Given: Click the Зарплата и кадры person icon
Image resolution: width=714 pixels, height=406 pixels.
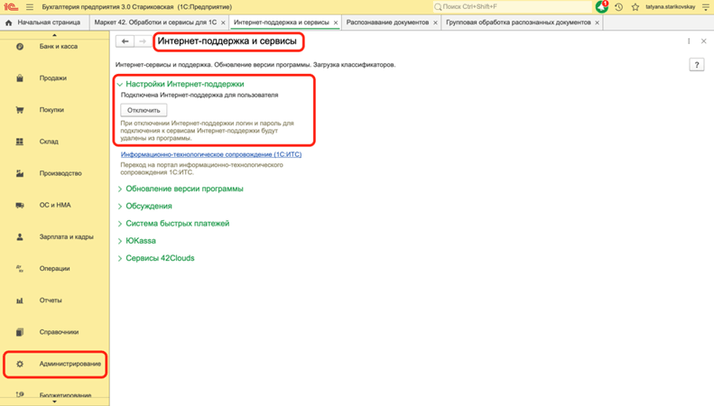Looking at the screenshot, I should tap(20, 237).
